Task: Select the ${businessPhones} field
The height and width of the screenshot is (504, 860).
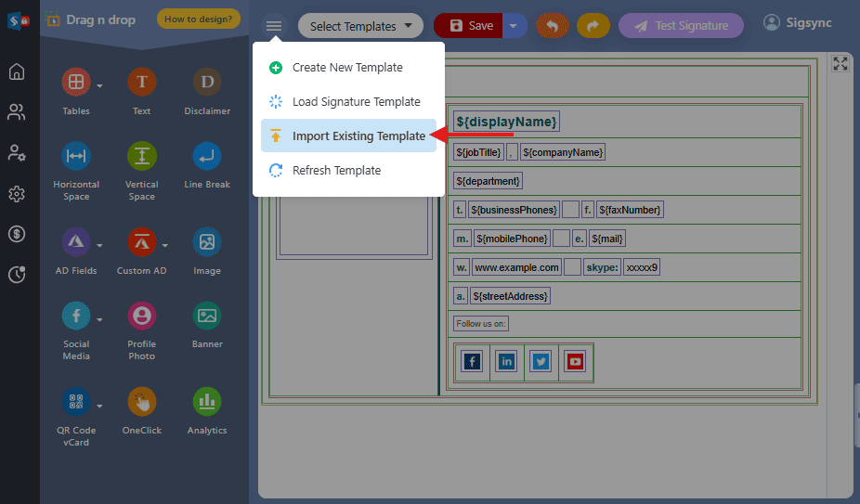Action: pos(514,210)
